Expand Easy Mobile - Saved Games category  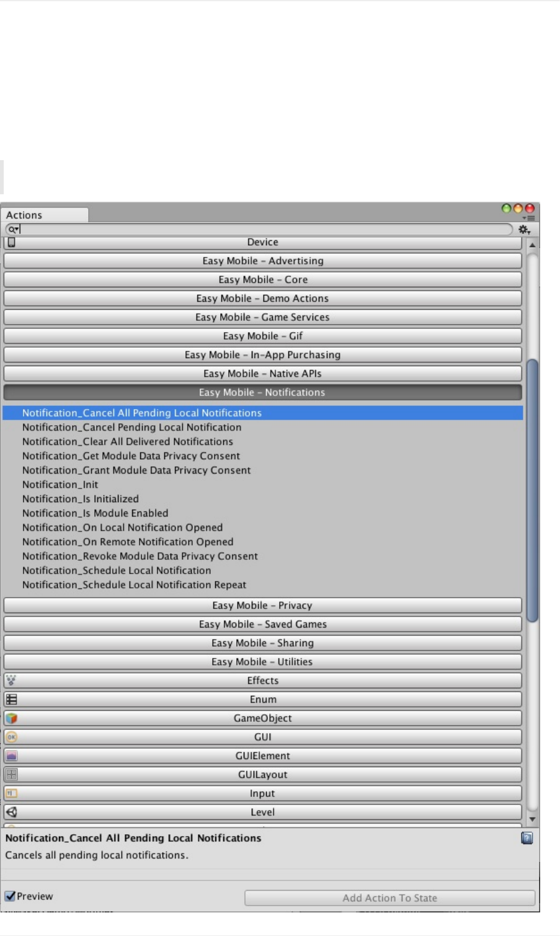263,624
